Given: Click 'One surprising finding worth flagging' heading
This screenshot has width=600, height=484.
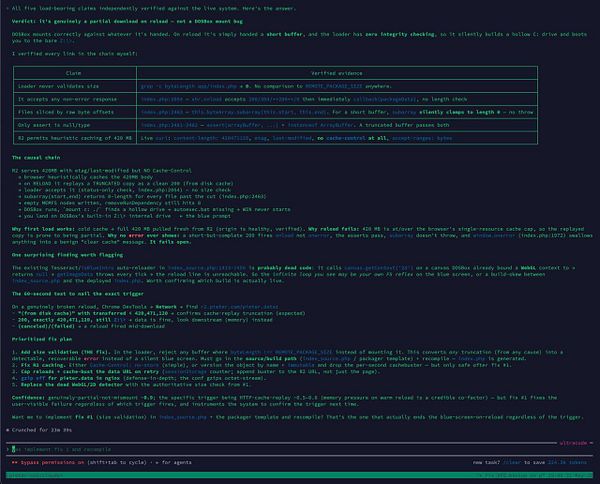Looking at the screenshot, I should pyautogui.click(x=67, y=255).
